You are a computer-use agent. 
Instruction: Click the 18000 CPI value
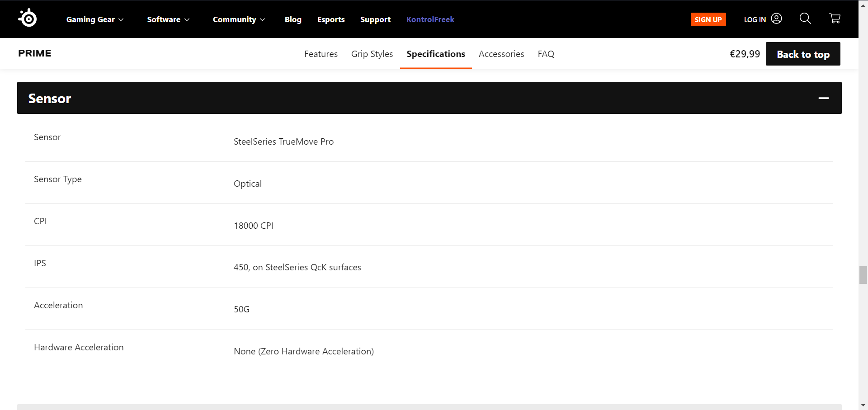point(254,226)
